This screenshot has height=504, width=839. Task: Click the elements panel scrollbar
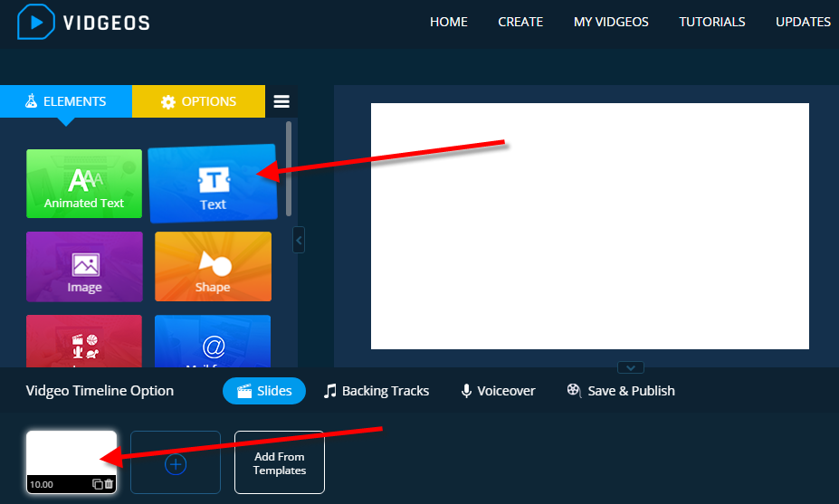(x=289, y=168)
